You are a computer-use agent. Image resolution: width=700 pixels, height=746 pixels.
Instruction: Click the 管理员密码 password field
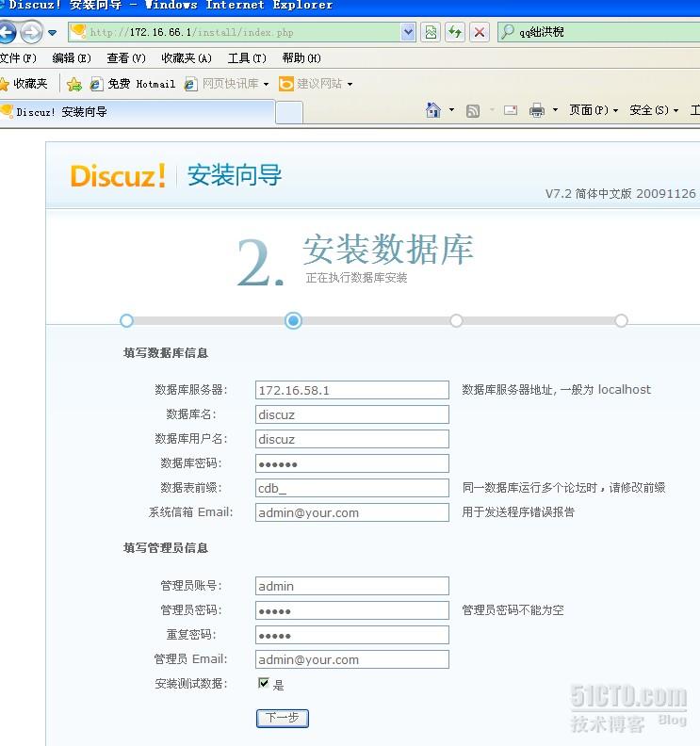[352, 610]
